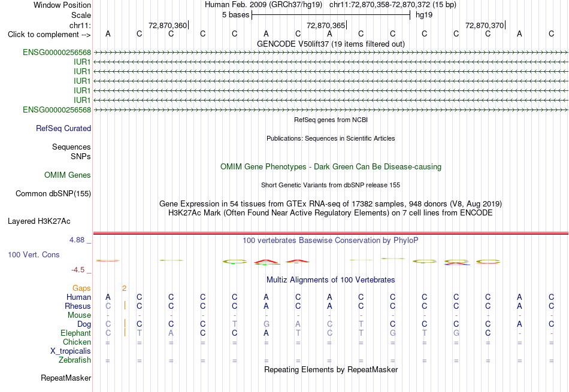Image resolution: width=569 pixels, height=392 pixels.
Task: Click the '5 bases' scale bar label
Action: (x=236, y=15)
